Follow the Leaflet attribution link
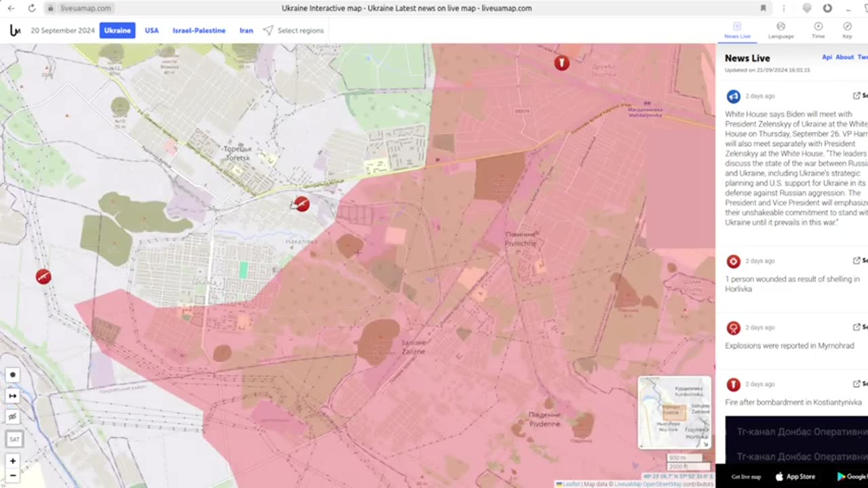868x488 pixels. point(571,484)
